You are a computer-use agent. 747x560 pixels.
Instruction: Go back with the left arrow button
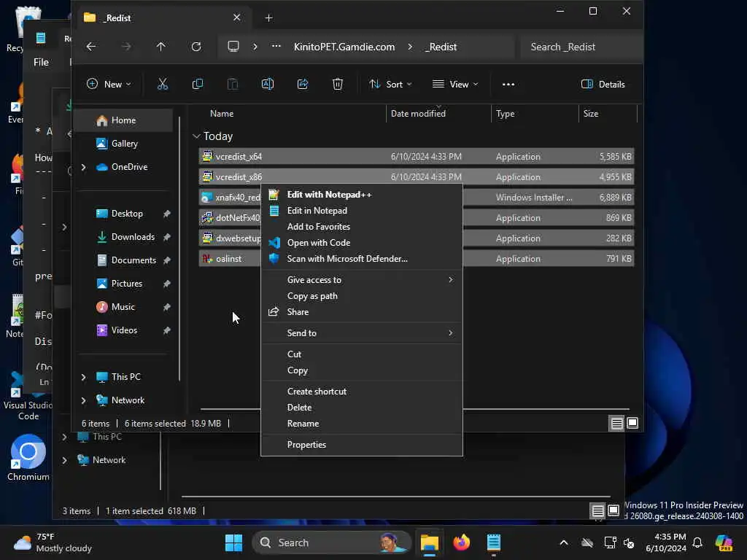[x=91, y=47]
